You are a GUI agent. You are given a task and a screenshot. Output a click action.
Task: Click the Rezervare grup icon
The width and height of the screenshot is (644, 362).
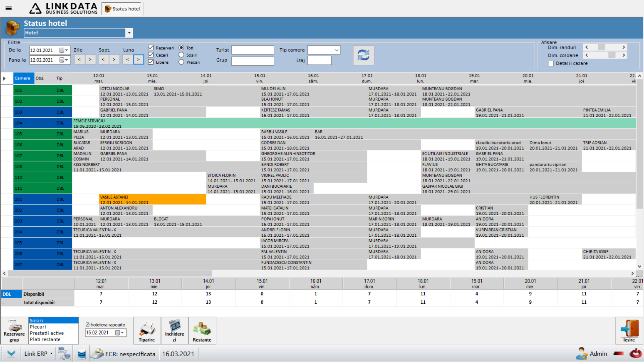click(14, 330)
